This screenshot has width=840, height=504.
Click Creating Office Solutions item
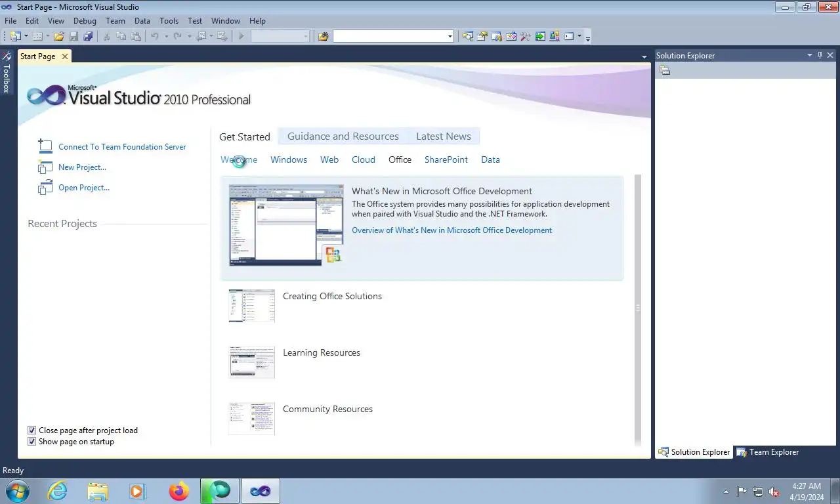point(332,297)
